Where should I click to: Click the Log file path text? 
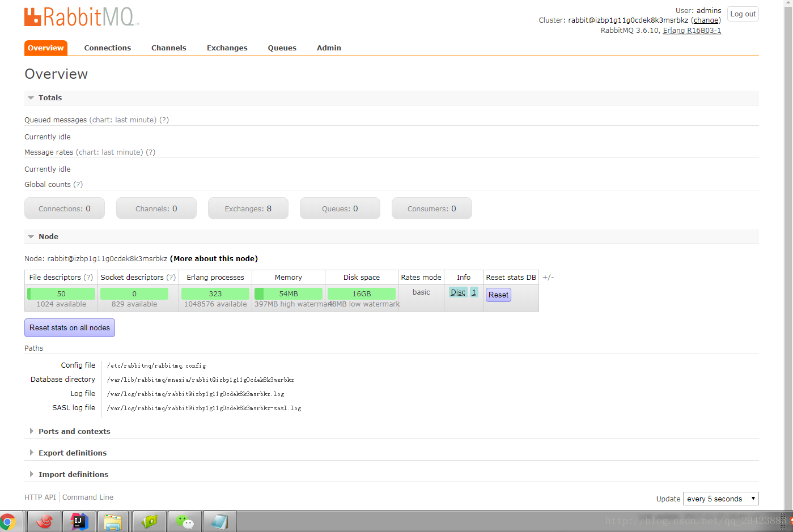[x=196, y=394]
